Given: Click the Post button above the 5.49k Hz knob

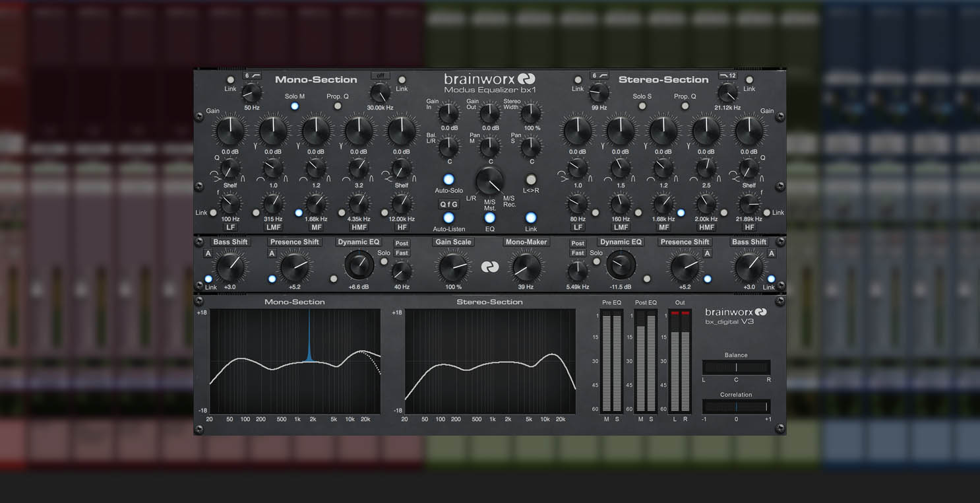Looking at the screenshot, I should [x=578, y=244].
